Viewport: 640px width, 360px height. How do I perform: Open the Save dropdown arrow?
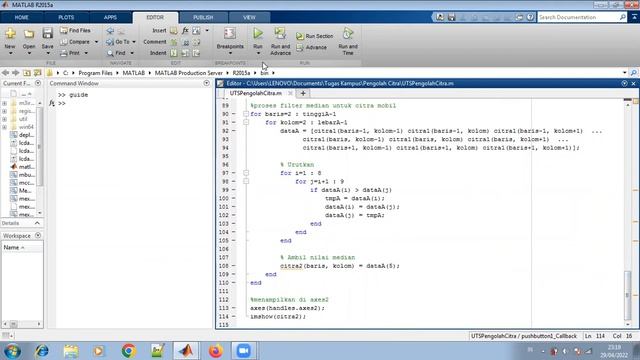pos(47,53)
